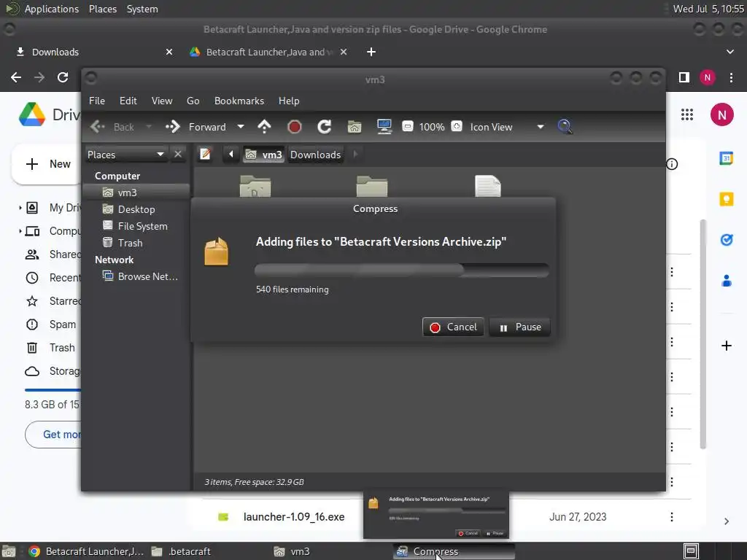Open Google apps grid in Drive

click(687, 114)
